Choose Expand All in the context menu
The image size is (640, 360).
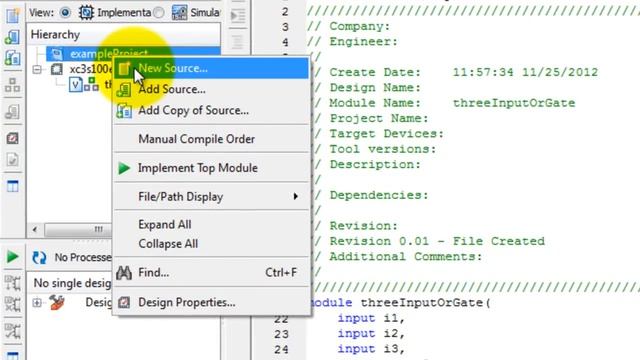(x=211, y=224)
